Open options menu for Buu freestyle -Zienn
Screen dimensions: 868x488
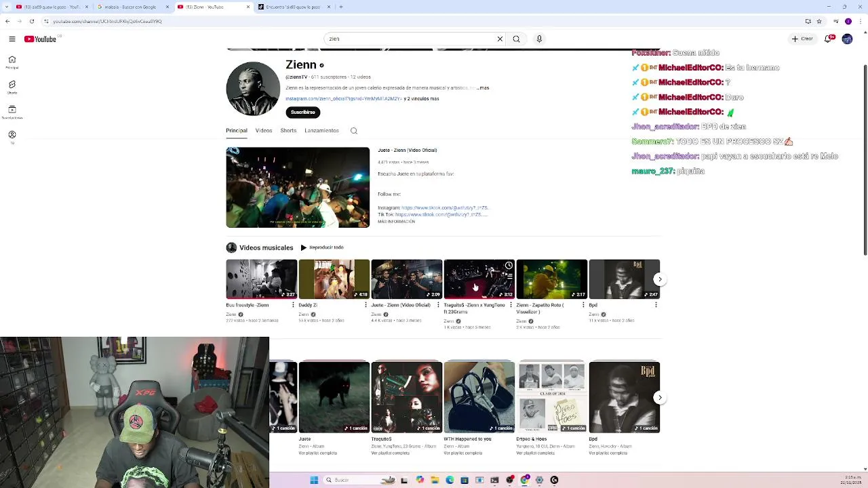(293, 305)
